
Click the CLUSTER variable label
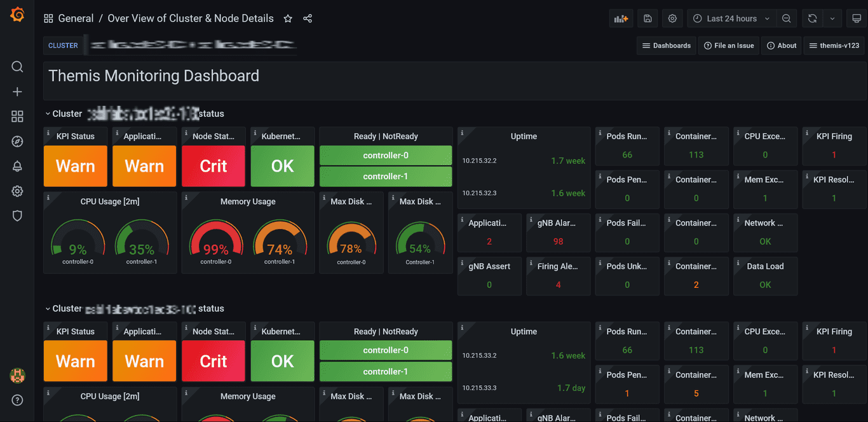pos(63,45)
